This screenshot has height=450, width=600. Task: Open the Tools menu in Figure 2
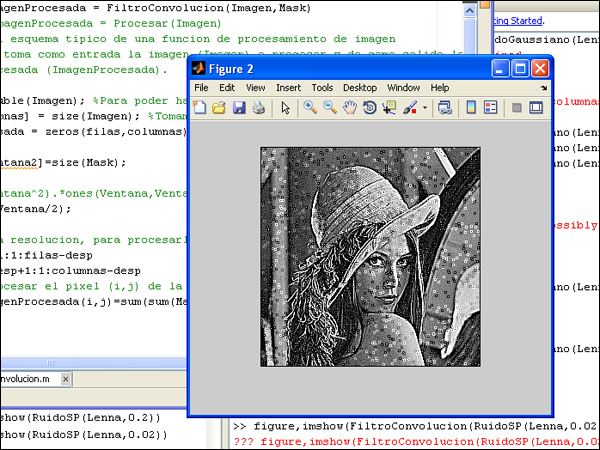(322, 88)
